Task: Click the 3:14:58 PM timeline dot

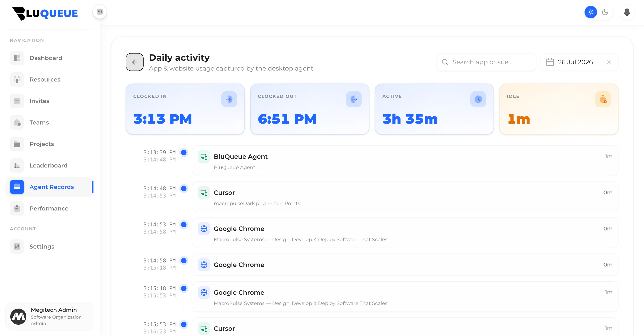Action: pos(184,261)
